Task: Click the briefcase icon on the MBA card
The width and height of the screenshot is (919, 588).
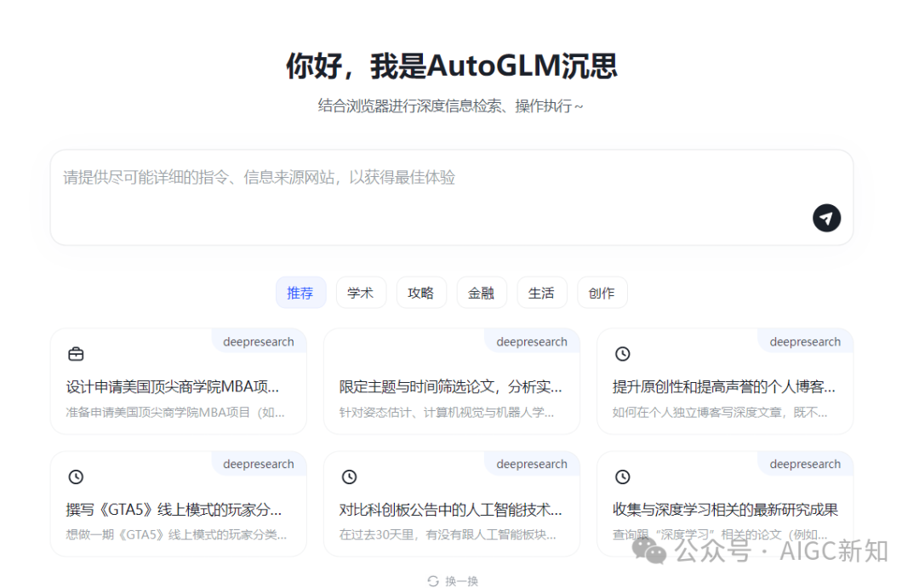Action: [x=77, y=354]
